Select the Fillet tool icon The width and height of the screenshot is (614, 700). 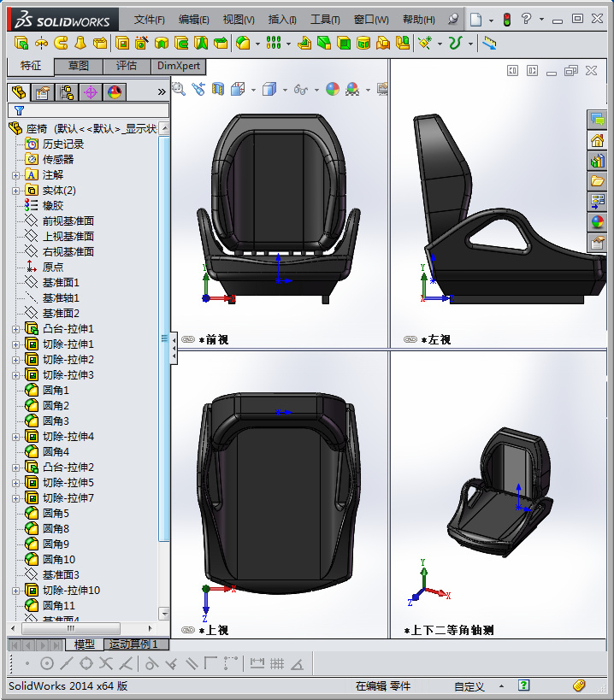[243, 44]
